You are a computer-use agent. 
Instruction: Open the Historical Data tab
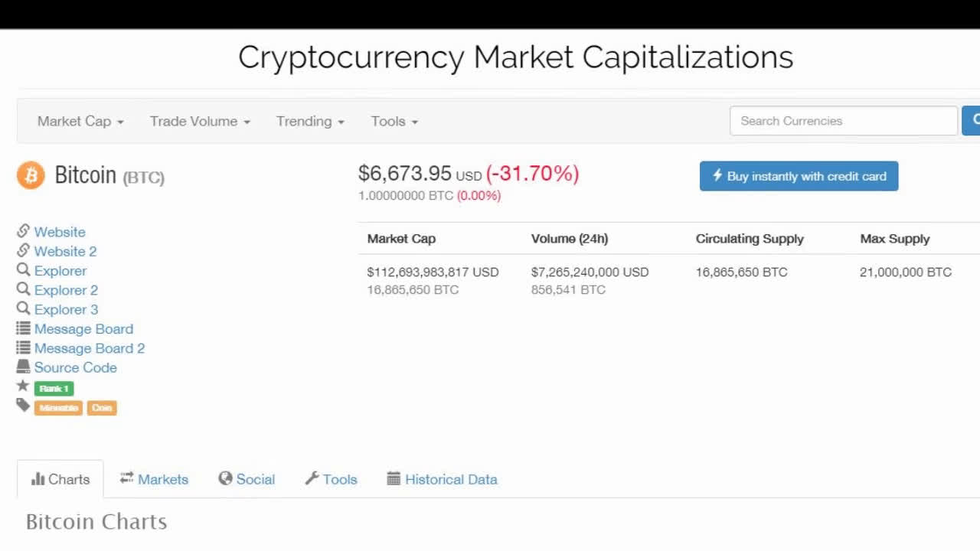click(443, 479)
